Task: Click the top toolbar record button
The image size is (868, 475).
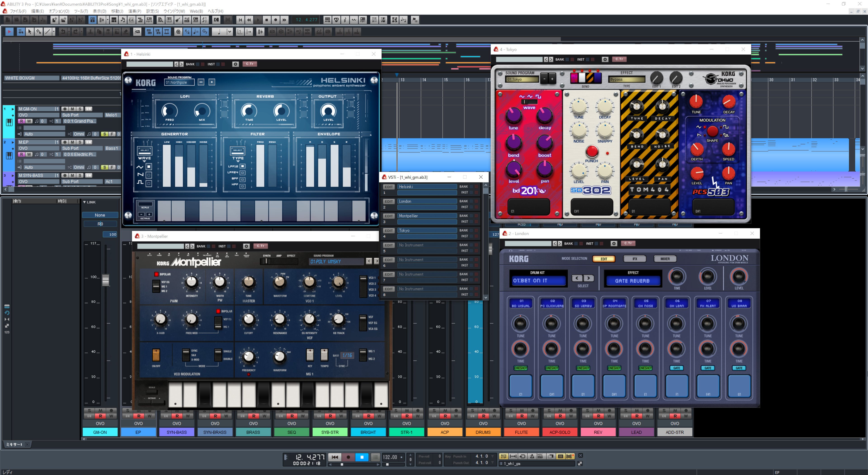Action: click(275, 20)
